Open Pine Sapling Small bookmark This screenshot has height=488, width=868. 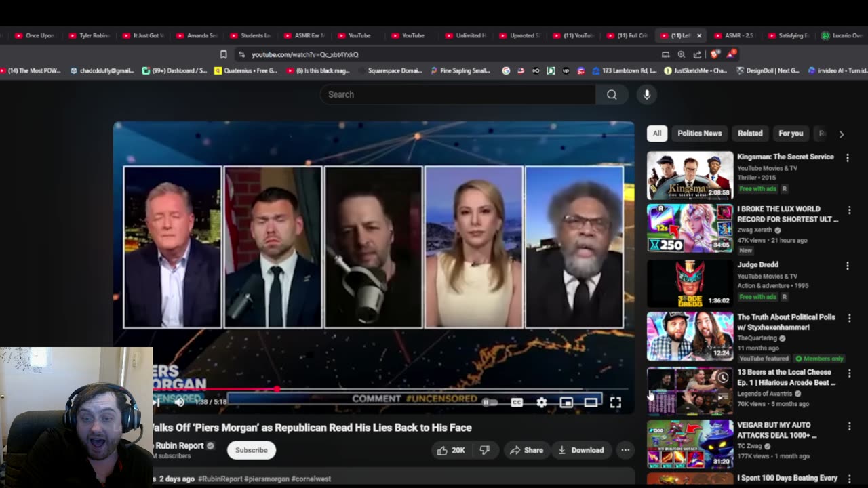pos(460,70)
